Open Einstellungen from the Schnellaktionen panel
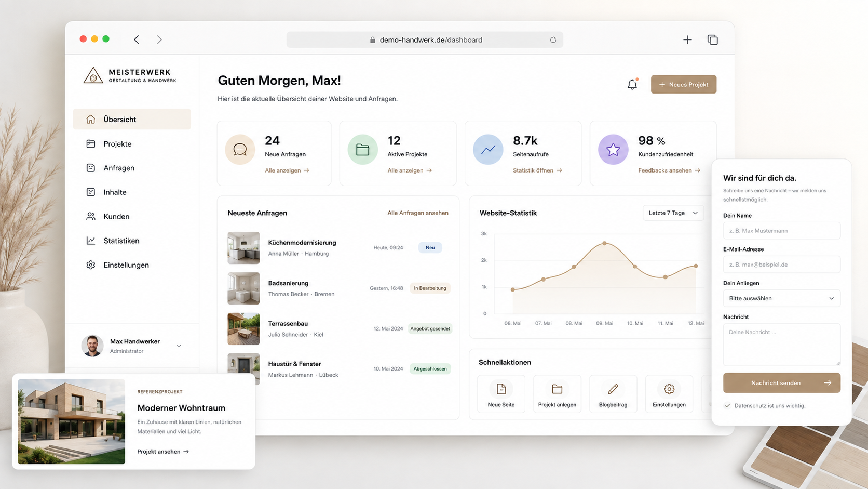 669,394
